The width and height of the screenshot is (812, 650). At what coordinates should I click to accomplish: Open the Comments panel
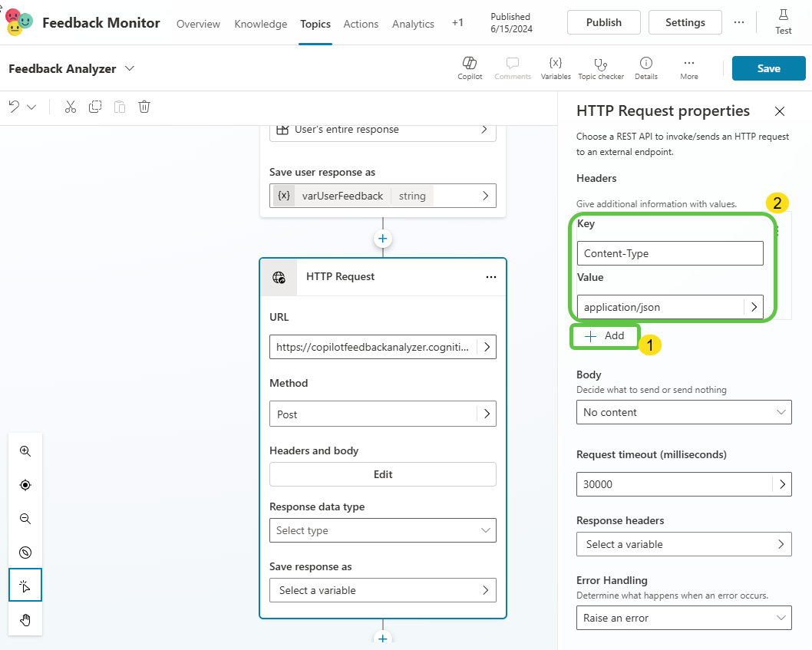513,68
